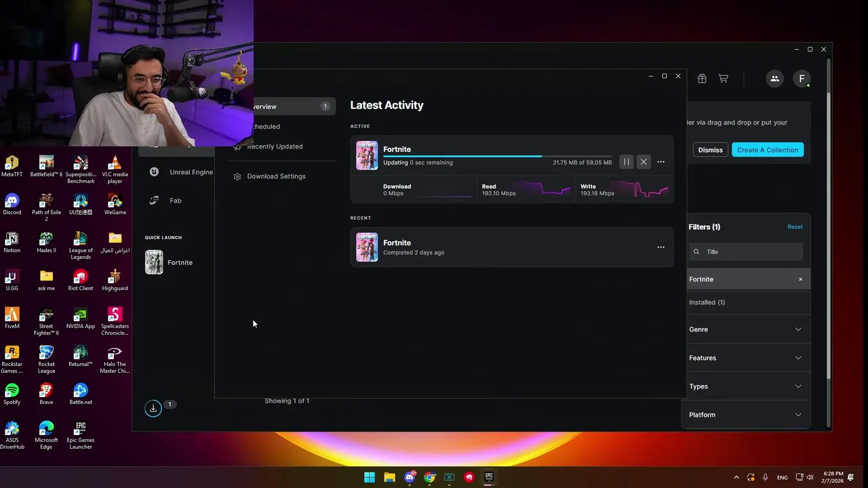868x488 pixels.
Task: Click the downloads icon at the launcher sidebar bottom
Action: point(153,407)
